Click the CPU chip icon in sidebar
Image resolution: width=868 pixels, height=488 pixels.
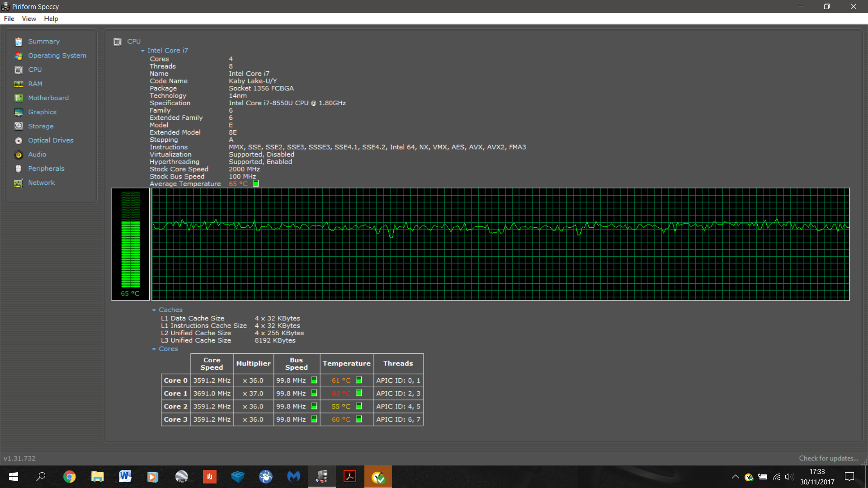tap(19, 70)
